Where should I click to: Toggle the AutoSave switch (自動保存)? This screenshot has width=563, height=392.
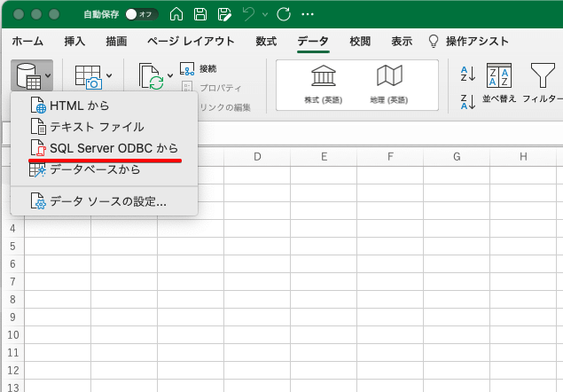142,14
